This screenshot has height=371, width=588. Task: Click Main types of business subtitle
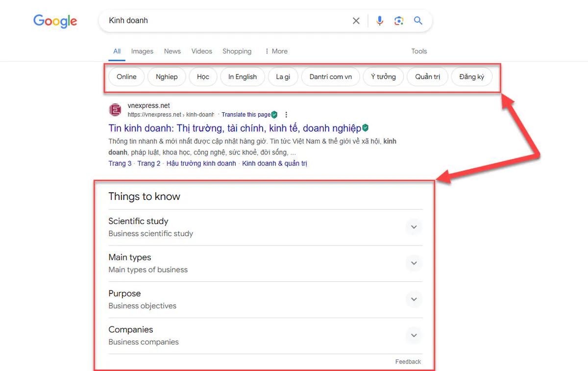(x=148, y=270)
